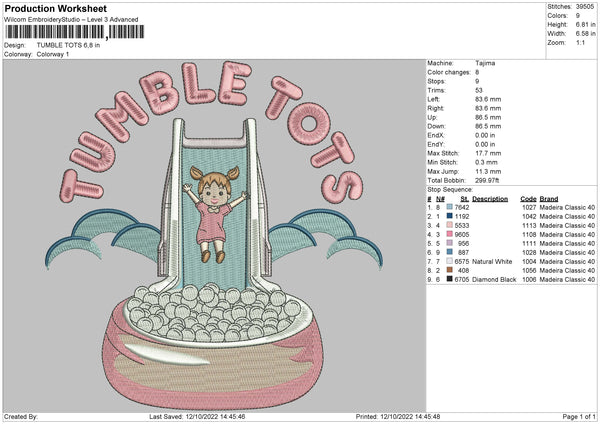This screenshot has height=424, width=600.
Task: Click the lilac swatch beside 956
Action: click(450, 243)
